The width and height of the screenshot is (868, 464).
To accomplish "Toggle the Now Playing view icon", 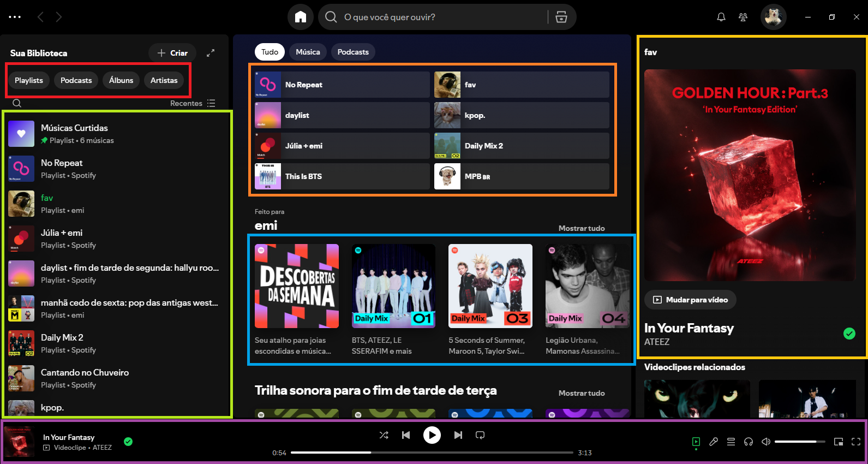I will [x=696, y=442].
